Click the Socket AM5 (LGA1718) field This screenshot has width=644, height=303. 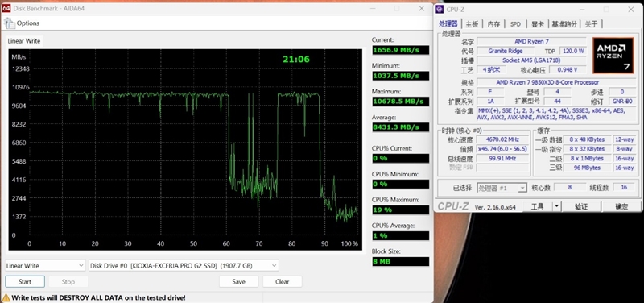[531, 60]
